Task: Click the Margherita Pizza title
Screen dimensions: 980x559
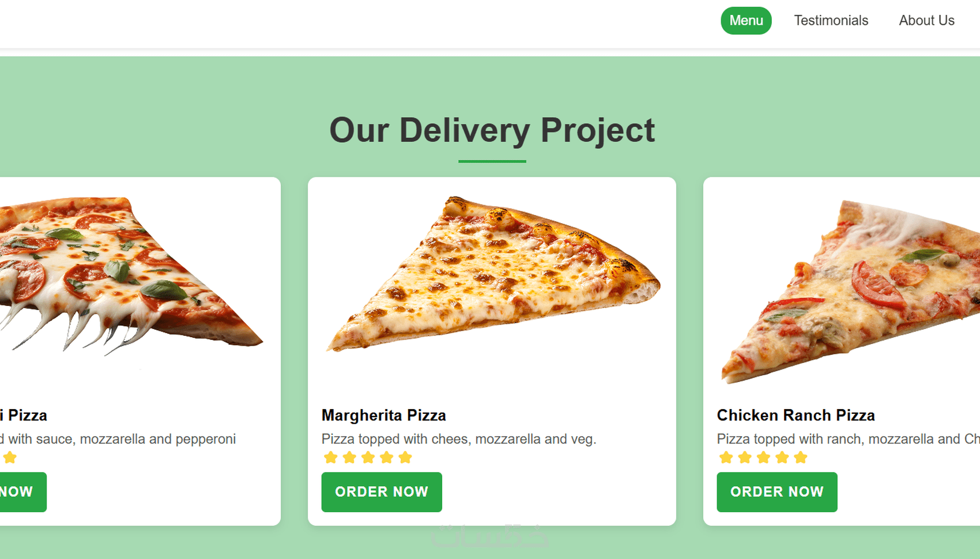Action: click(x=384, y=416)
